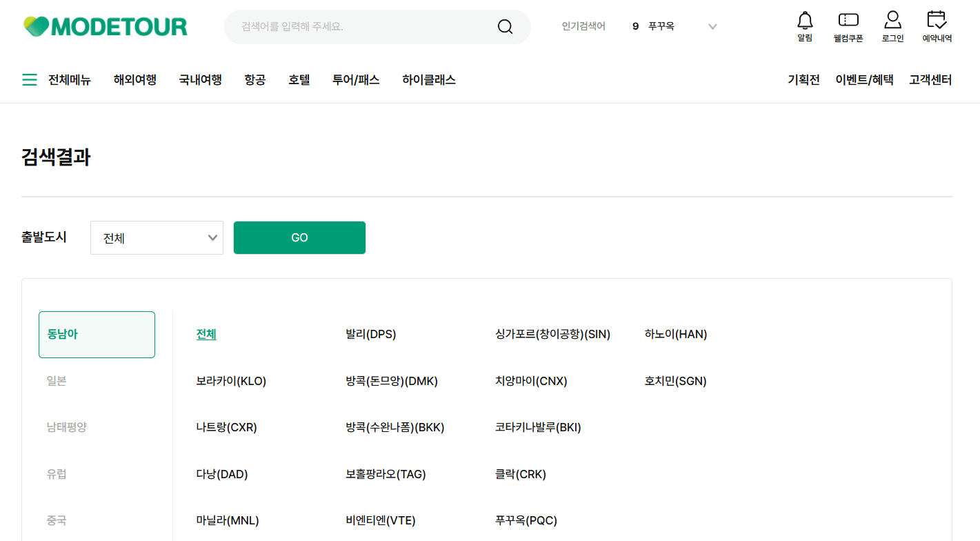
Task: Expand the popular search keyword chevron
Action: (712, 26)
